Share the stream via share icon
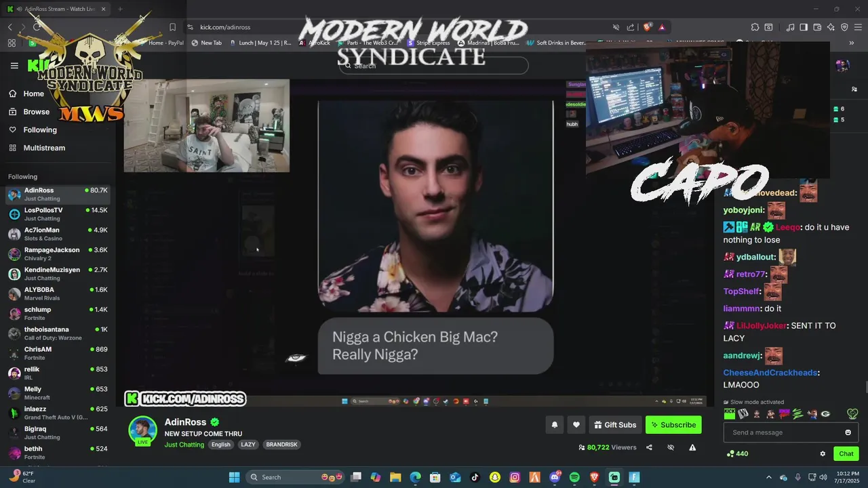This screenshot has width=868, height=488. 649,447
